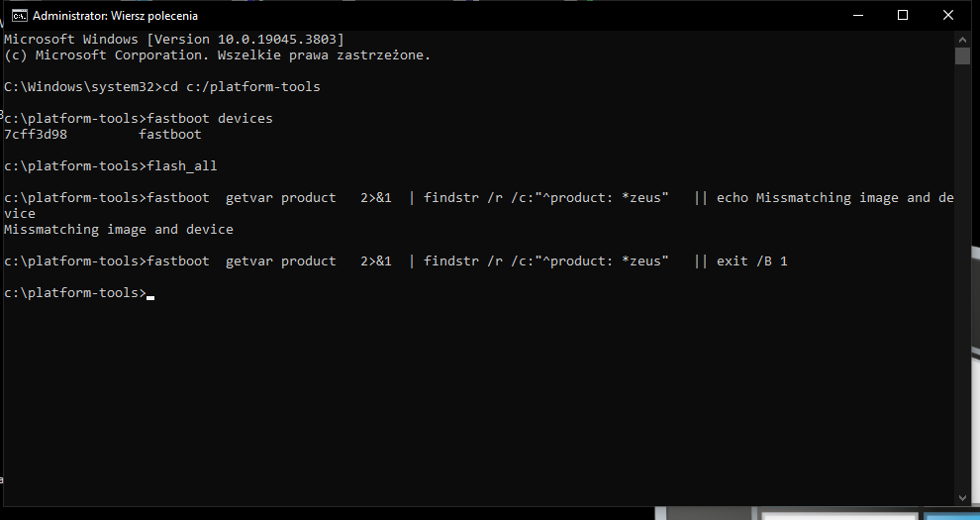Close the Administrator command prompt window

948,15
